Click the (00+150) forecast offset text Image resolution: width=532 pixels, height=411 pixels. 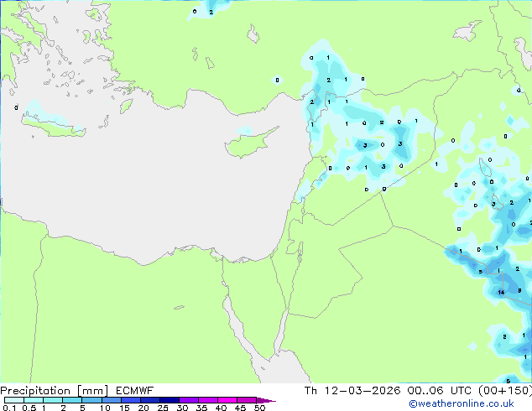coord(505,391)
